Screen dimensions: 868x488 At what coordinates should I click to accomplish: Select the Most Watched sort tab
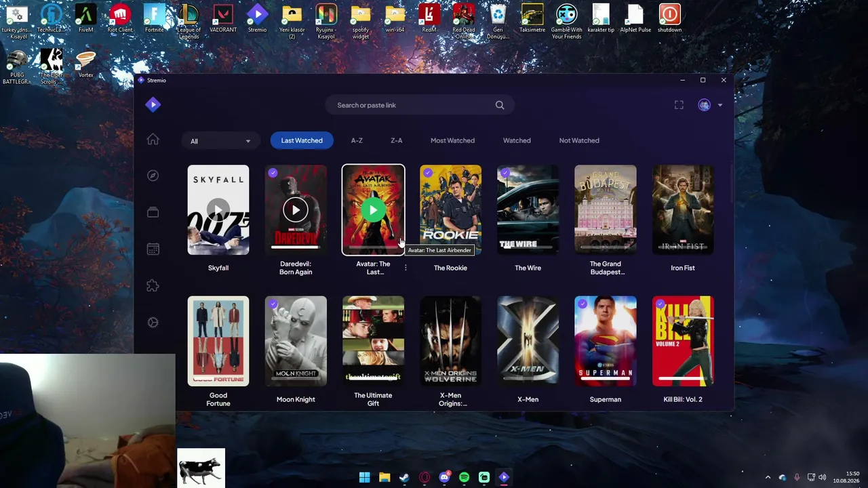[x=452, y=140]
